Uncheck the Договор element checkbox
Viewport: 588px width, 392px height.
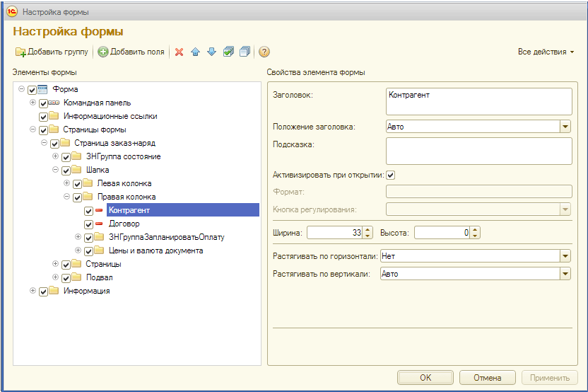[x=88, y=224]
